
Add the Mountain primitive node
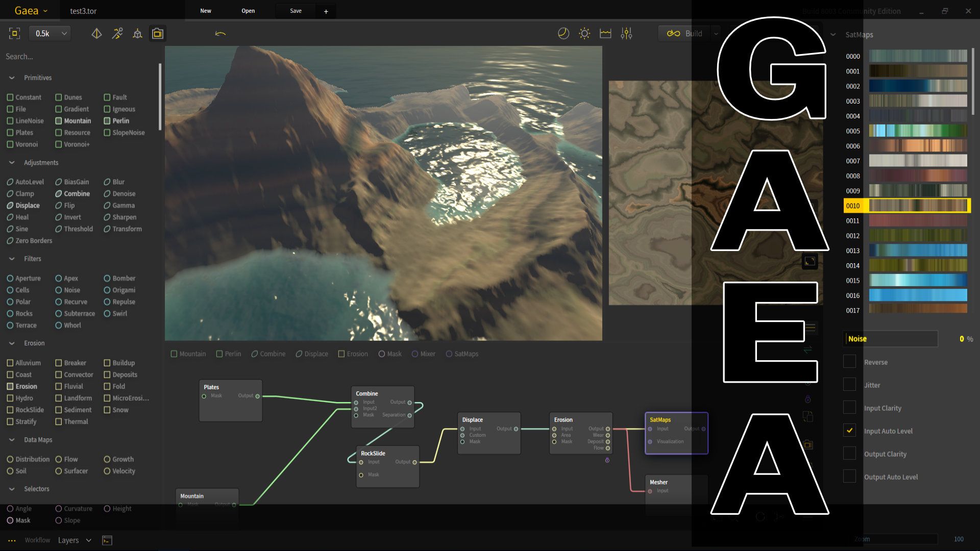73,121
